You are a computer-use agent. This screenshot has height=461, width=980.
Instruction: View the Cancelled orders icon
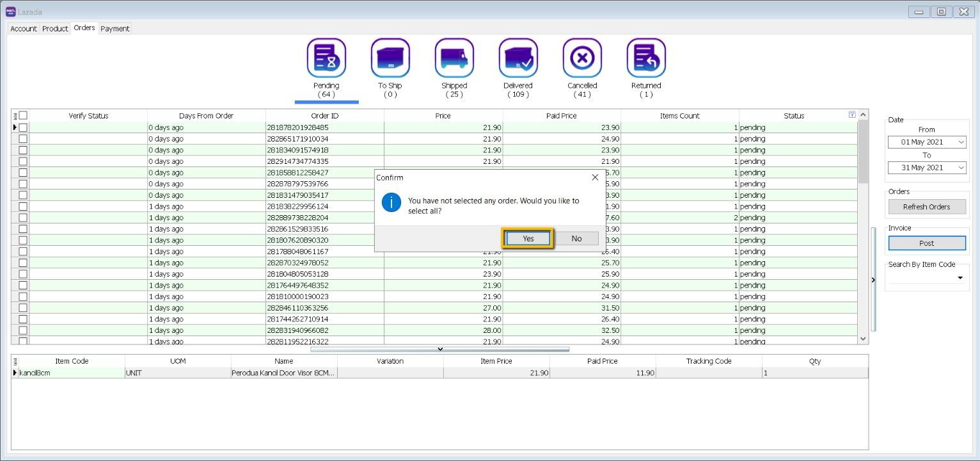click(x=582, y=58)
